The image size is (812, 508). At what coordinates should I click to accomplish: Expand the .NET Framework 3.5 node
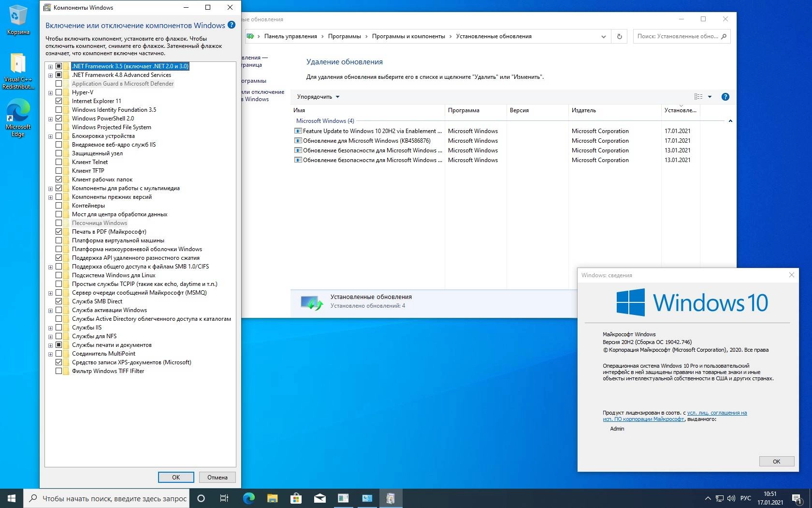coord(50,66)
